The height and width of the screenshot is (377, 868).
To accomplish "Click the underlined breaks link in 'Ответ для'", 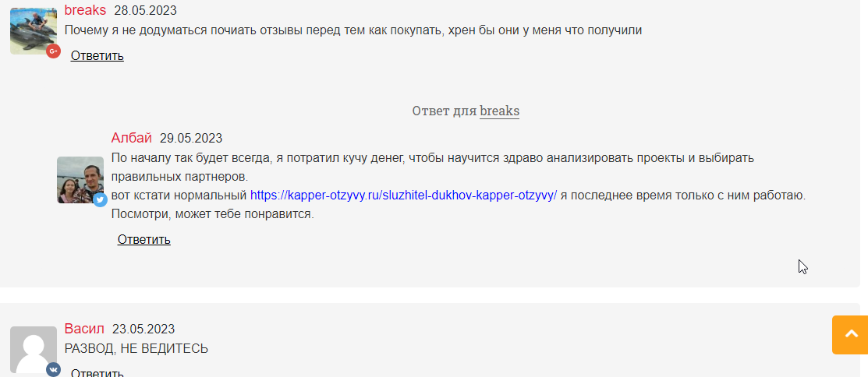I will 499,111.
